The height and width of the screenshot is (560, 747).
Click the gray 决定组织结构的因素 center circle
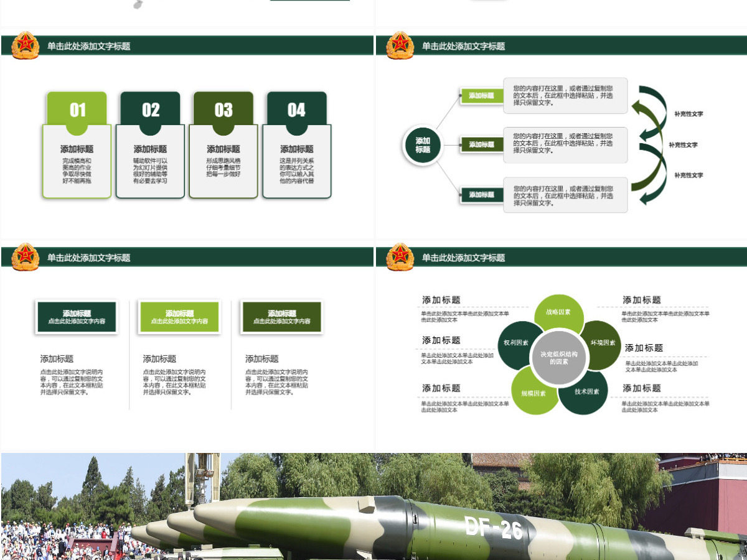click(558, 358)
